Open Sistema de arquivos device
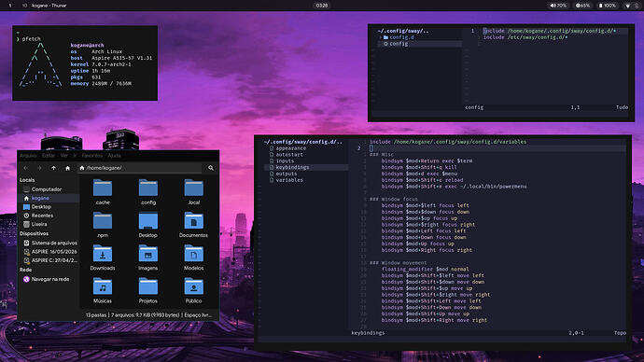644x362 pixels. (x=49, y=243)
